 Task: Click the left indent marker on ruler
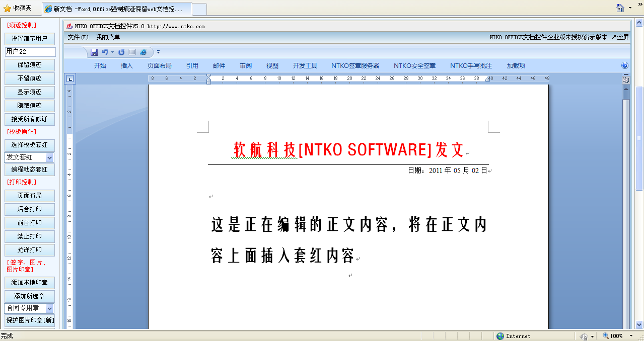tap(208, 78)
